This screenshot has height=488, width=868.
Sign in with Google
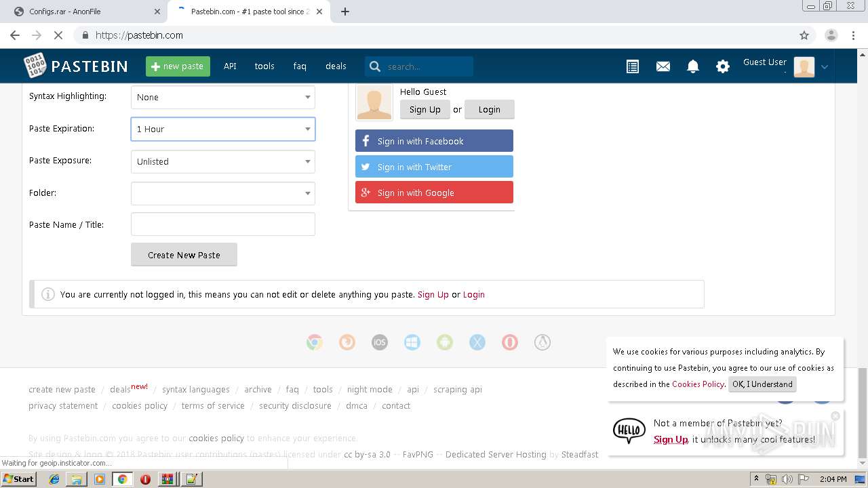pyautogui.click(x=434, y=192)
